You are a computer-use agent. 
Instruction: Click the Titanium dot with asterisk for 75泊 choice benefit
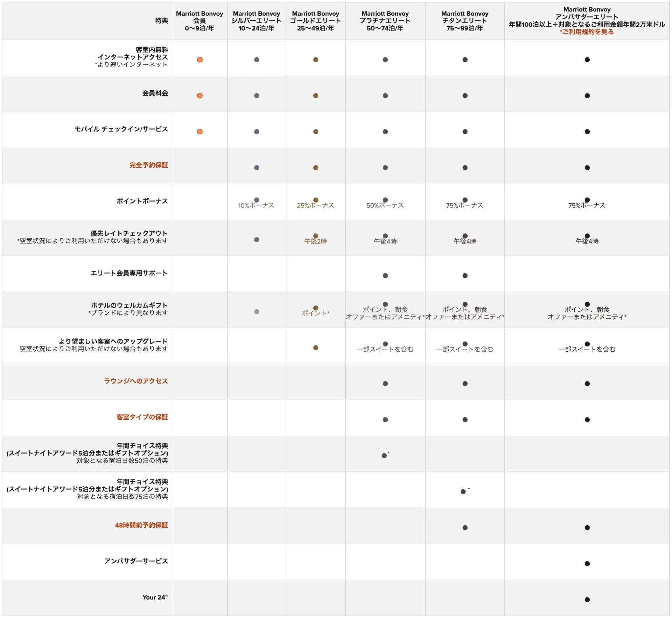click(x=463, y=492)
